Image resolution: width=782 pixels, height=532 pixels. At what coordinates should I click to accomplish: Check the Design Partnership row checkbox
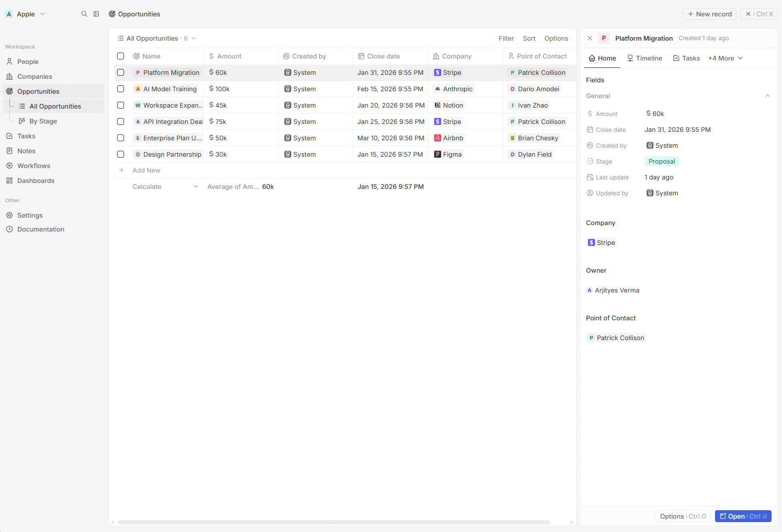(121, 154)
